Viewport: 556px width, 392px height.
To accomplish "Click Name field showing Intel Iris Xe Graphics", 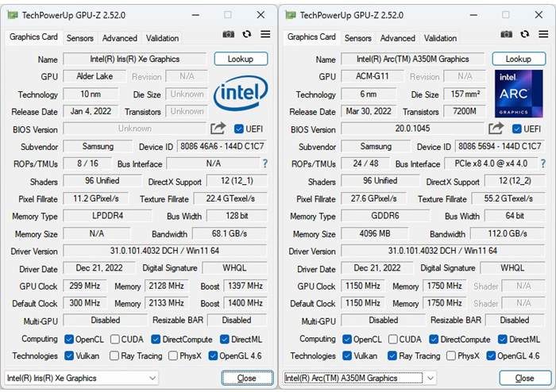I will tap(135, 60).
